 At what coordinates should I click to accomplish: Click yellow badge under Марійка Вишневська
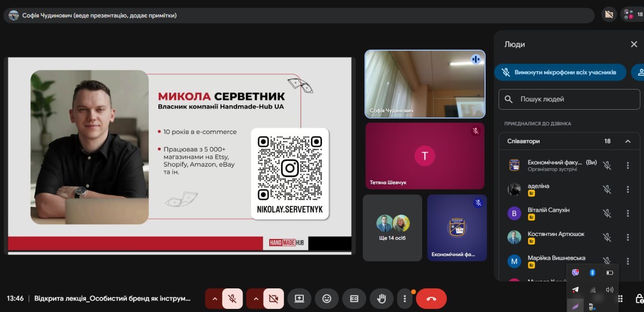[531, 265]
